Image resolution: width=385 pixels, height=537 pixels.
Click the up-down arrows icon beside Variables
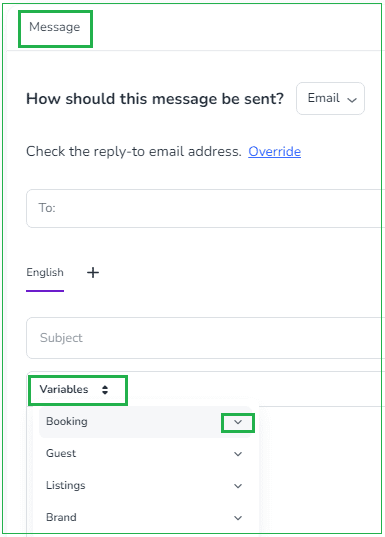(x=105, y=390)
